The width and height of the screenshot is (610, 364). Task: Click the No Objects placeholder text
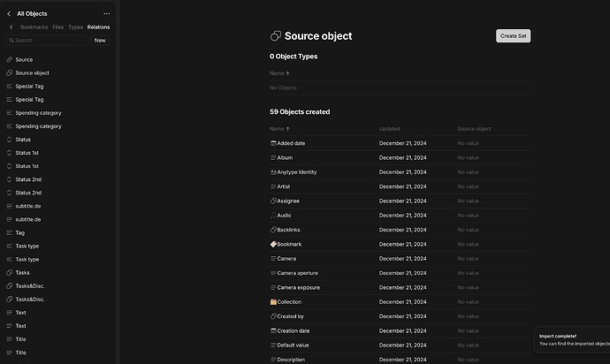[x=283, y=87]
